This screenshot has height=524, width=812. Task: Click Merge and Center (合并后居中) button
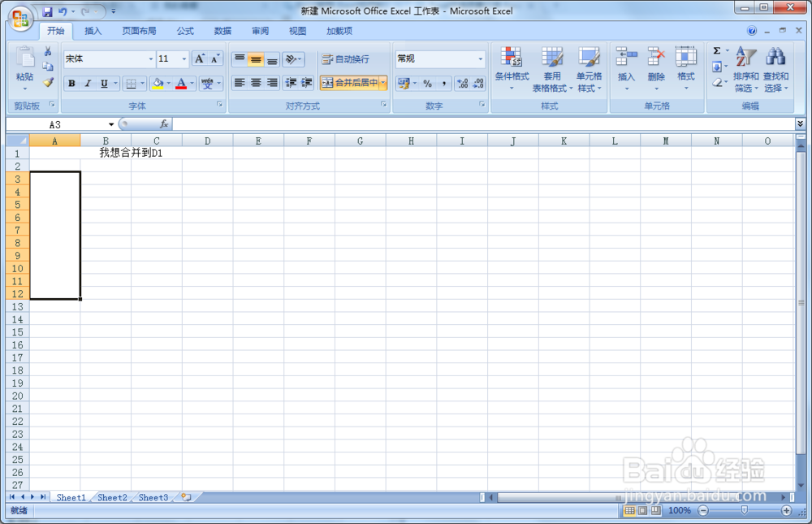click(349, 82)
